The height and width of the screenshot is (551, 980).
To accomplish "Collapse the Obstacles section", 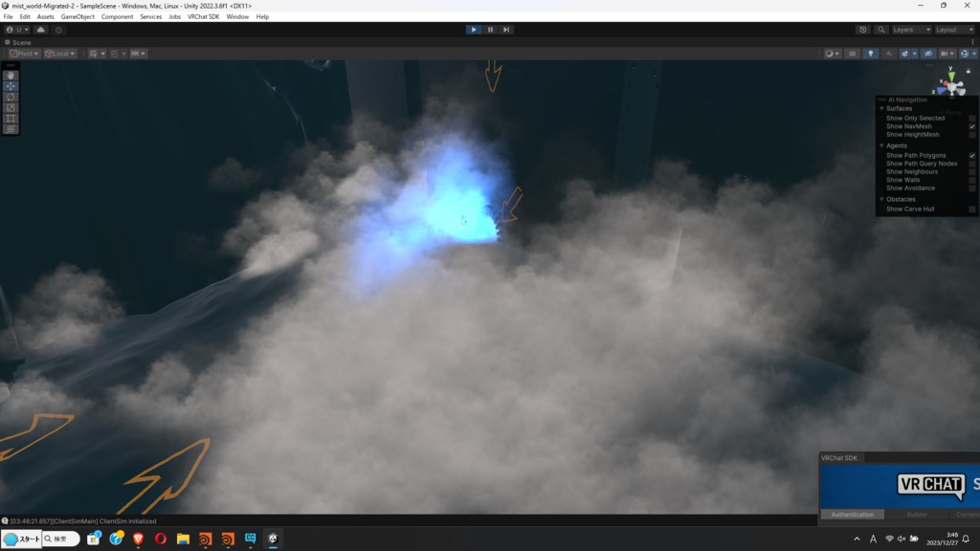I will tap(881, 199).
